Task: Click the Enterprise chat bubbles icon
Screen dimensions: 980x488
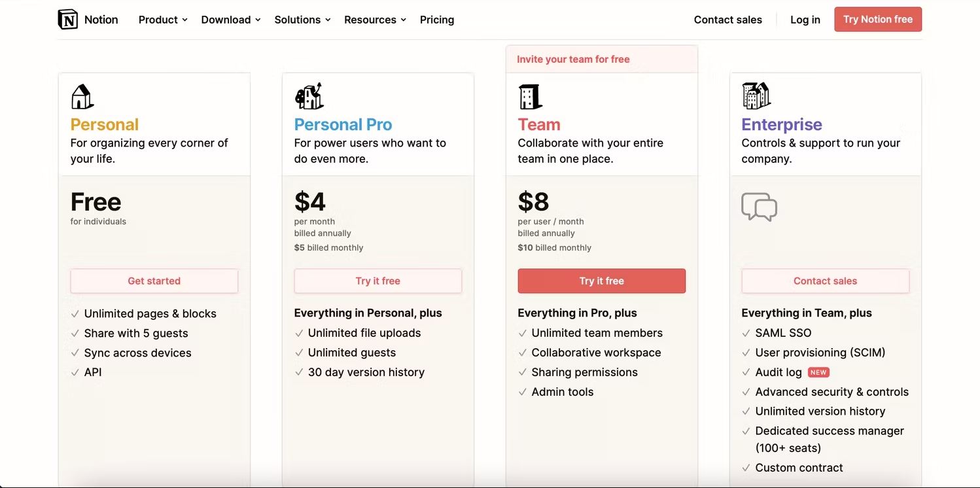Action: 759,207
